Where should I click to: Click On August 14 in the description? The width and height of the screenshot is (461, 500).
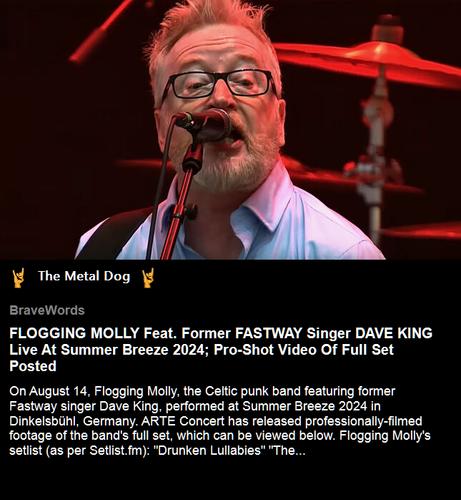click(48, 391)
